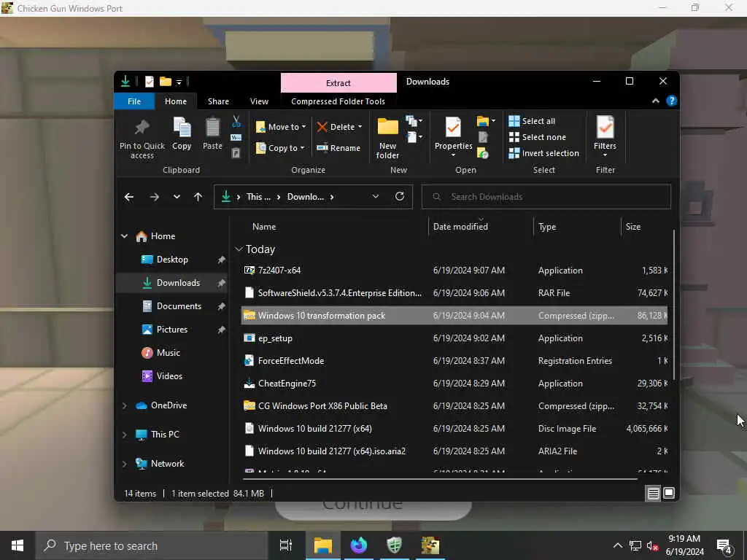
Task: Open Firefox from the taskbar
Action: (x=359, y=545)
